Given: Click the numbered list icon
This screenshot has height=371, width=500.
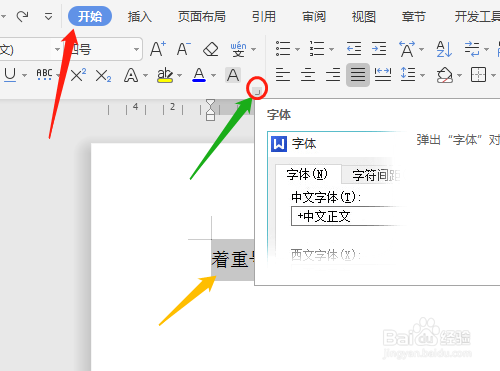Looking at the screenshot, I should click(317, 49).
